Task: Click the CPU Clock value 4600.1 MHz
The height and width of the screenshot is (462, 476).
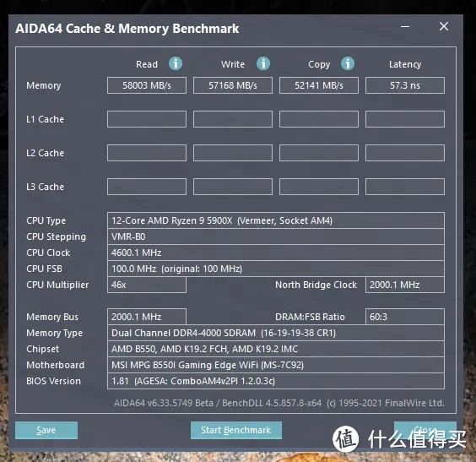Action: pos(276,253)
